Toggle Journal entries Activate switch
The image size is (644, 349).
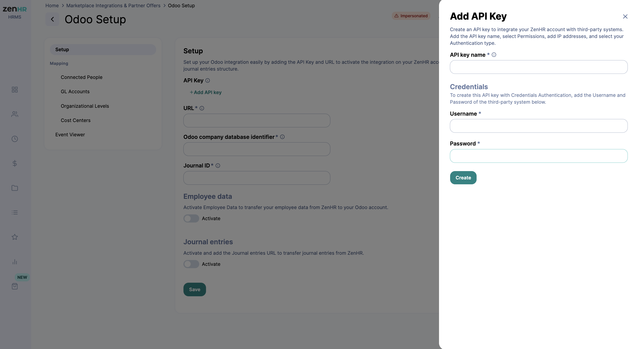click(x=191, y=264)
